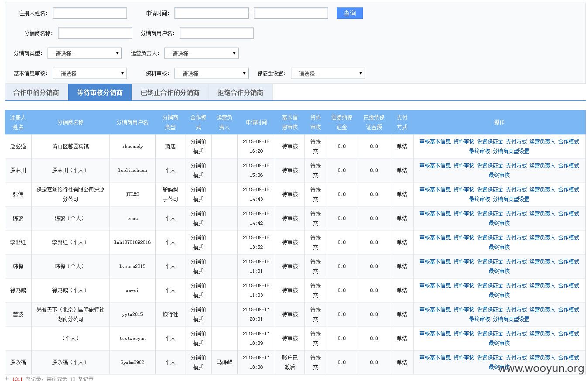
Task: Click 审核基本信息 for zhaoandy row
Action: 435,141
